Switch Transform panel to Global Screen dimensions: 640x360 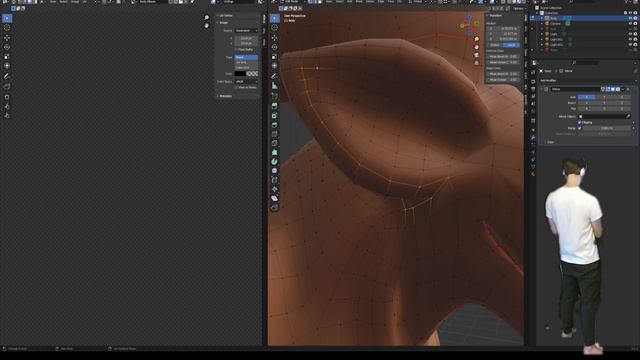point(495,45)
